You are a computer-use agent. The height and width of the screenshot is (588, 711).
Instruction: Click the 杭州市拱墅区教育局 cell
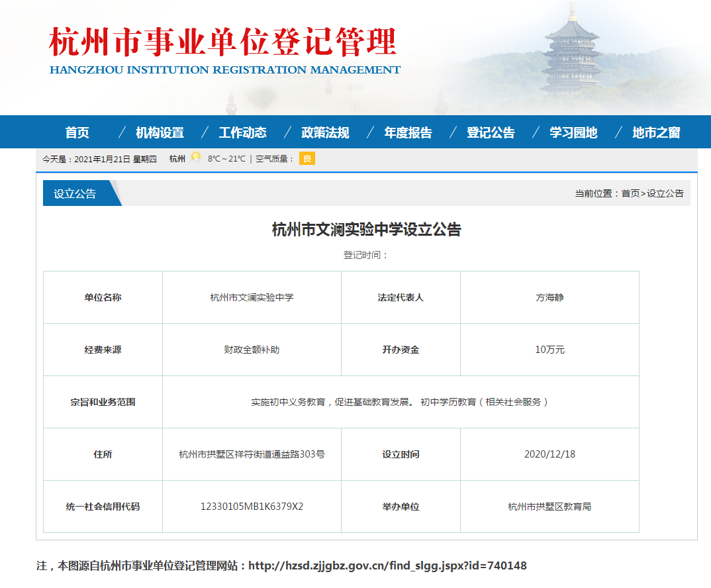pyautogui.click(x=549, y=507)
